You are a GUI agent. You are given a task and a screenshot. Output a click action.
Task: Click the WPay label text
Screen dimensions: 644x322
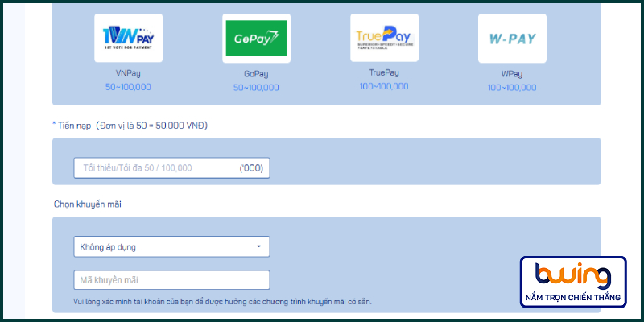tap(512, 74)
